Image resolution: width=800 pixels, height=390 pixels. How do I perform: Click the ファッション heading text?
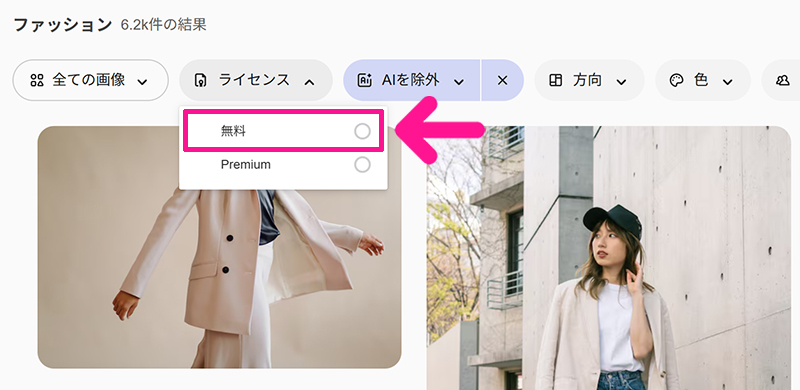point(62,25)
